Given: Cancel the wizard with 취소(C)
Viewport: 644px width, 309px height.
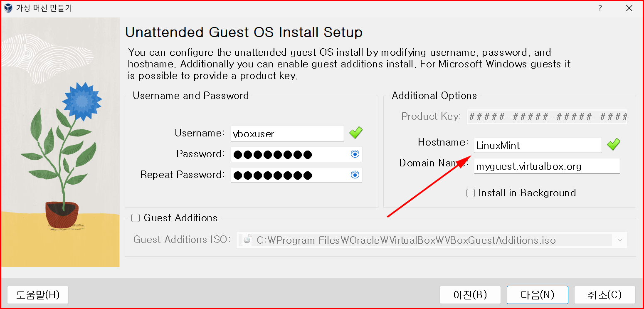Looking at the screenshot, I should 605,295.
